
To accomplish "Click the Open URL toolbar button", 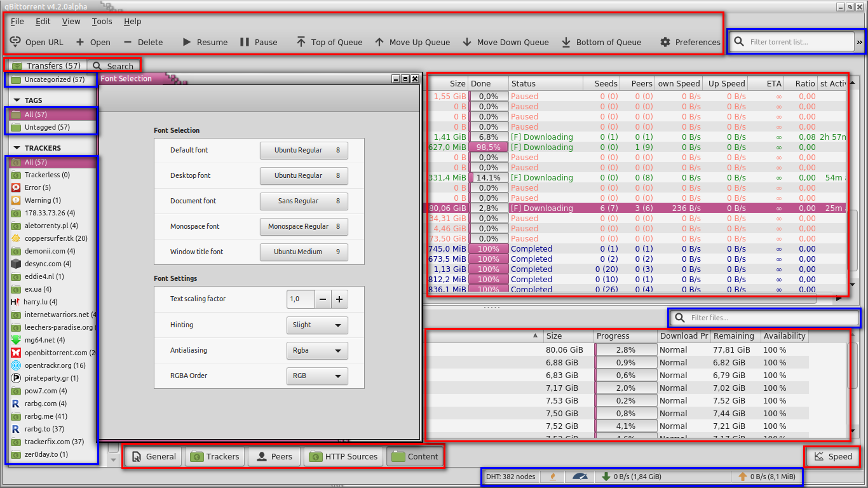I will (x=37, y=42).
